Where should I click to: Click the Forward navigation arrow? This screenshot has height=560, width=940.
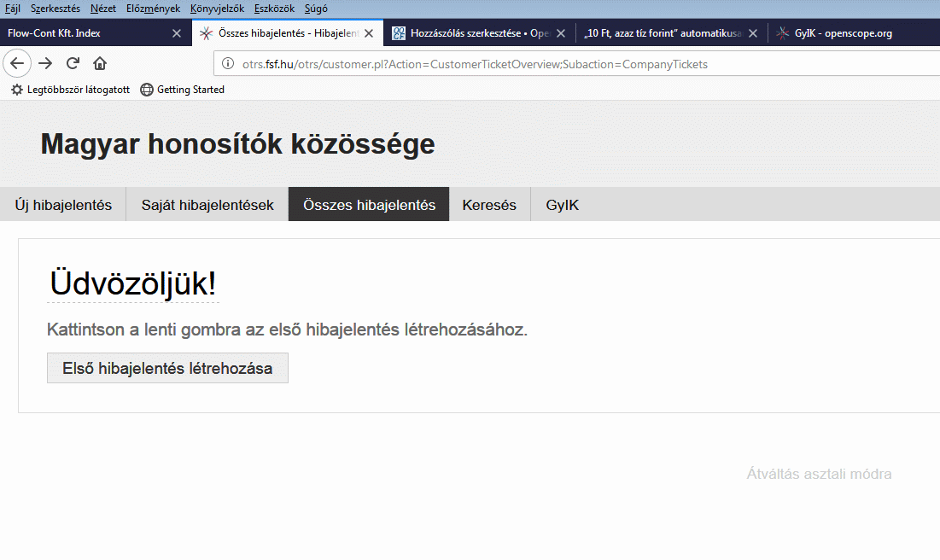pyautogui.click(x=45, y=63)
